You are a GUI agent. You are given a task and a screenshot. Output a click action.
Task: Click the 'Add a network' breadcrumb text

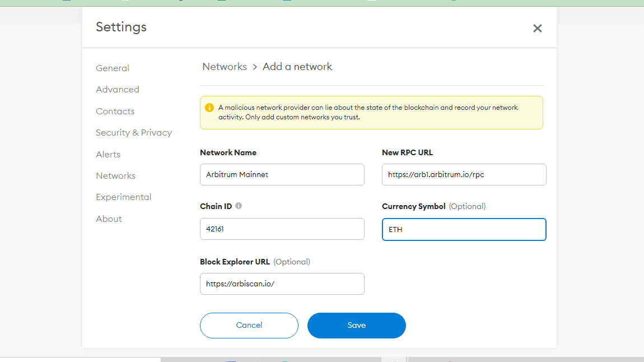click(297, 67)
